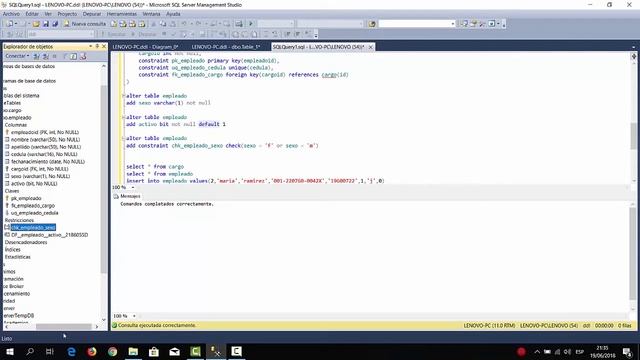Click the Find in Files toolbar icon
The width and height of the screenshot is (640, 360).
coord(371,24)
